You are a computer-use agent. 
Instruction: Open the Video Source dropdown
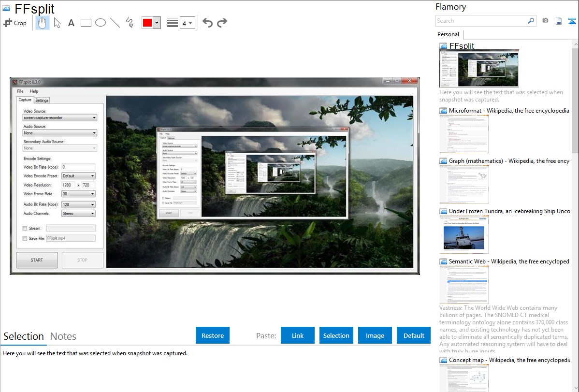click(x=60, y=118)
